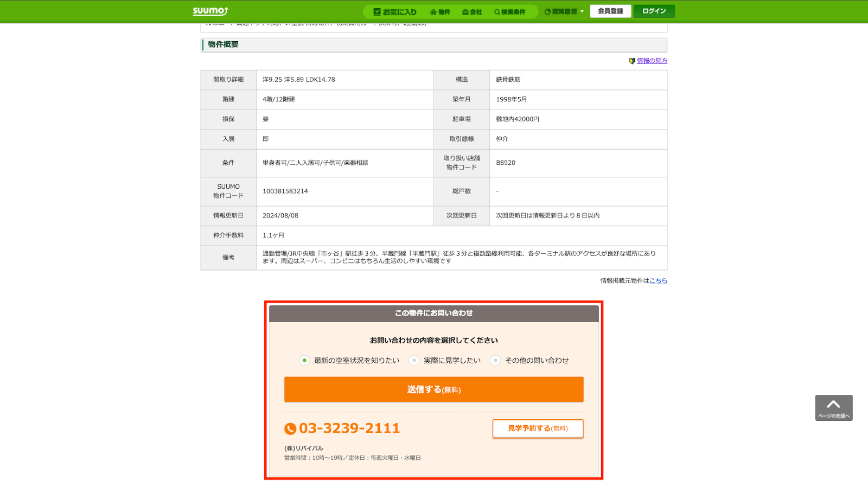Open the 情報の見方 link
The width and height of the screenshot is (868, 481).
(652, 61)
